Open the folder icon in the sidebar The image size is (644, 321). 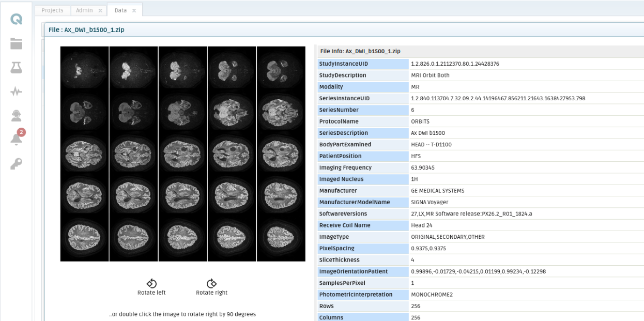(x=17, y=44)
